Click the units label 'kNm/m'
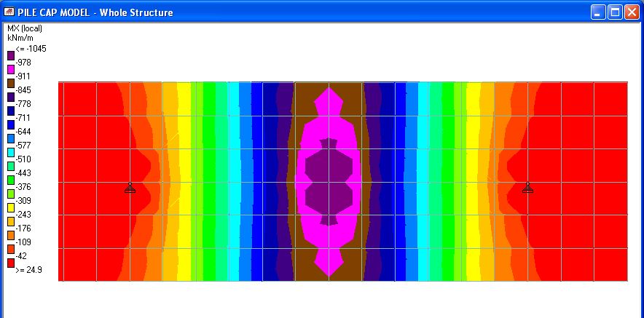The height and width of the screenshot is (318, 644). pos(20,38)
